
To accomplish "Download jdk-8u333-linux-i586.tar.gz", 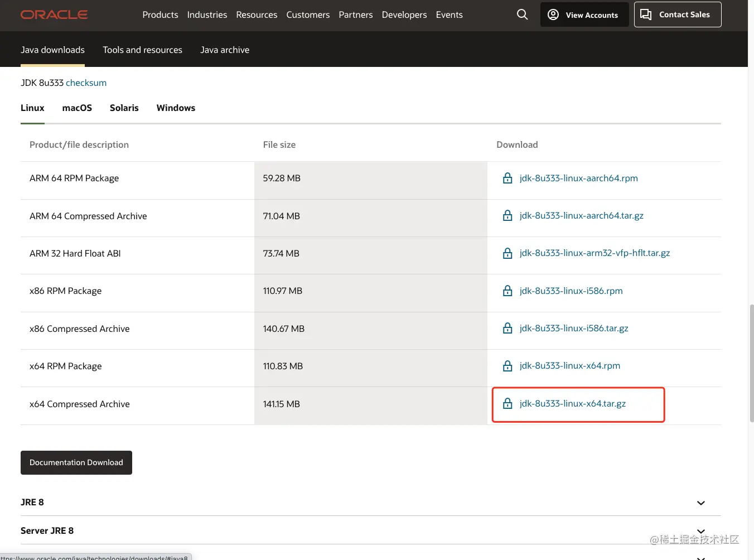I will (574, 328).
